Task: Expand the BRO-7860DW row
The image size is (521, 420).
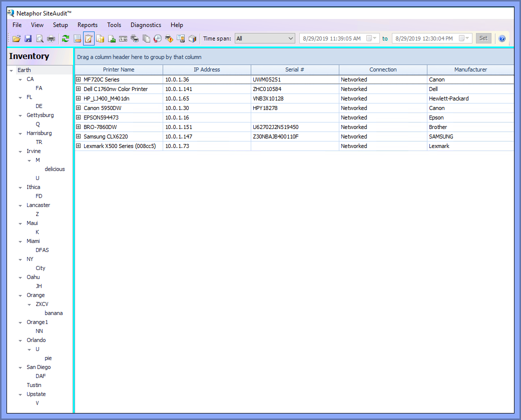Action: (x=79, y=126)
